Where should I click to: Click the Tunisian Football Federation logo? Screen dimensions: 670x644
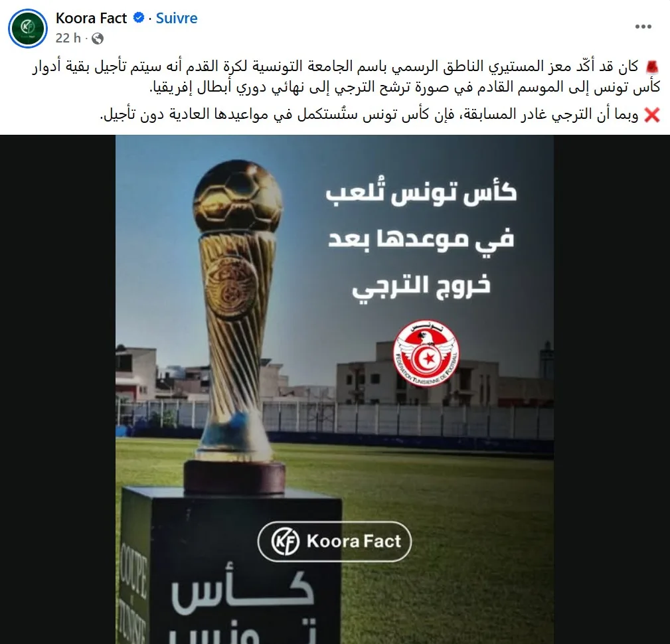[426, 353]
